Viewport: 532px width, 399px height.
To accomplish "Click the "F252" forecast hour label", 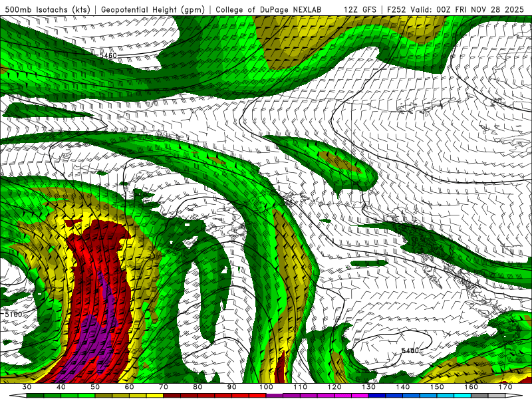I will 396,9.
